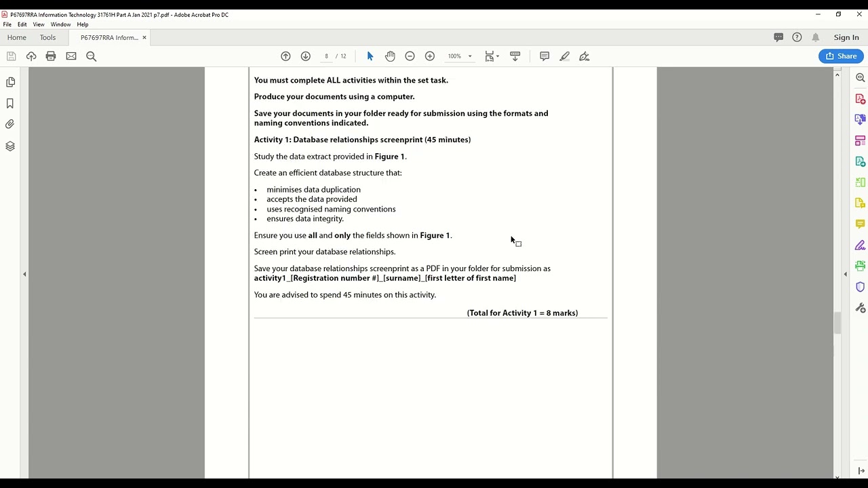Open the Sign document pen tool

click(x=585, y=56)
